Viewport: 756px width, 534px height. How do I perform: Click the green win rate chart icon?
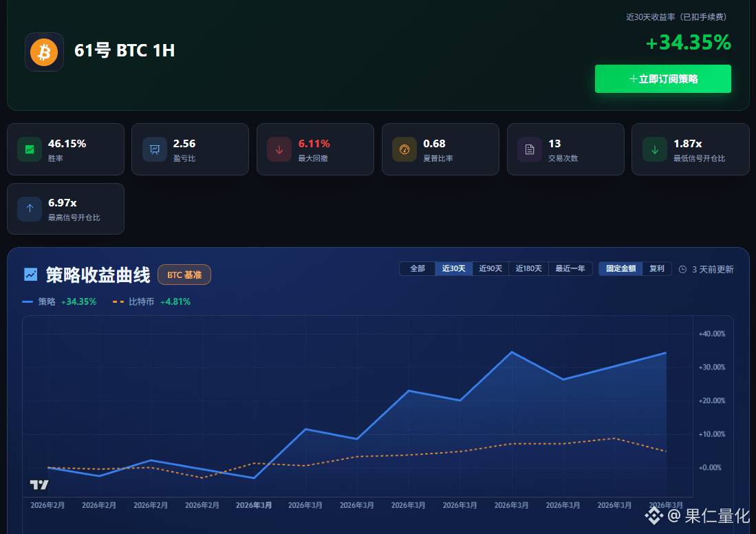30,149
